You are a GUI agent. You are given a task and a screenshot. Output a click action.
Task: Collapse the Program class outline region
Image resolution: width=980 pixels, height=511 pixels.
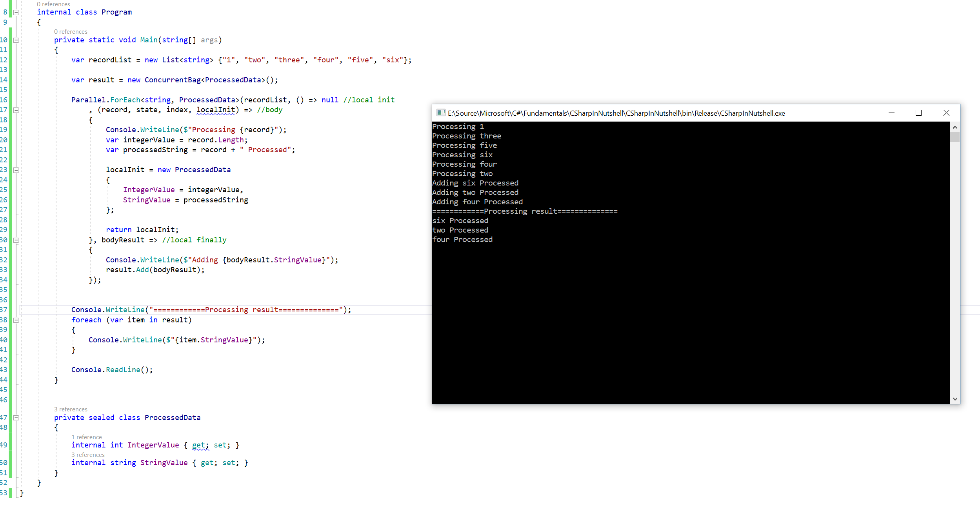[x=16, y=13]
